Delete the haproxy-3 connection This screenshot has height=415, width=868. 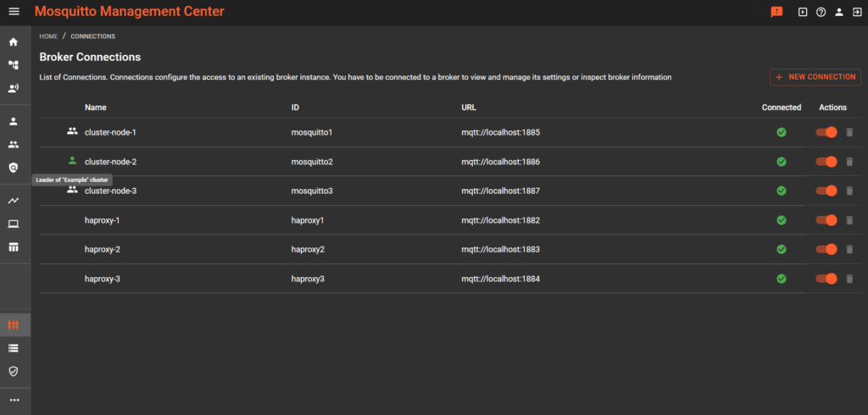click(x=850, y=279)
